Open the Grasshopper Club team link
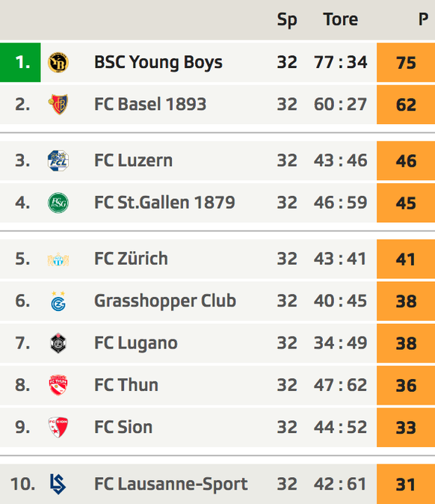This screenshot has height=504, width=435. [x=165, y=301]
